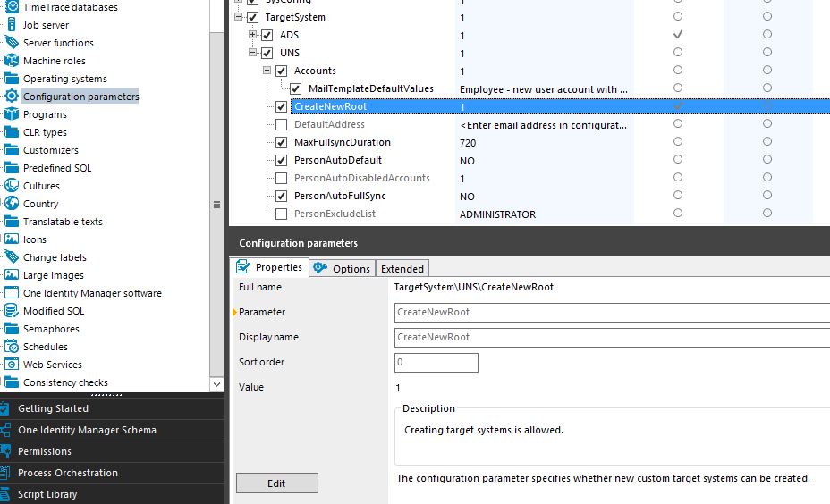Click the navigation pane vertical scrollbar
This screenshot has width=830, height=504.
click(x=216, y=204)
